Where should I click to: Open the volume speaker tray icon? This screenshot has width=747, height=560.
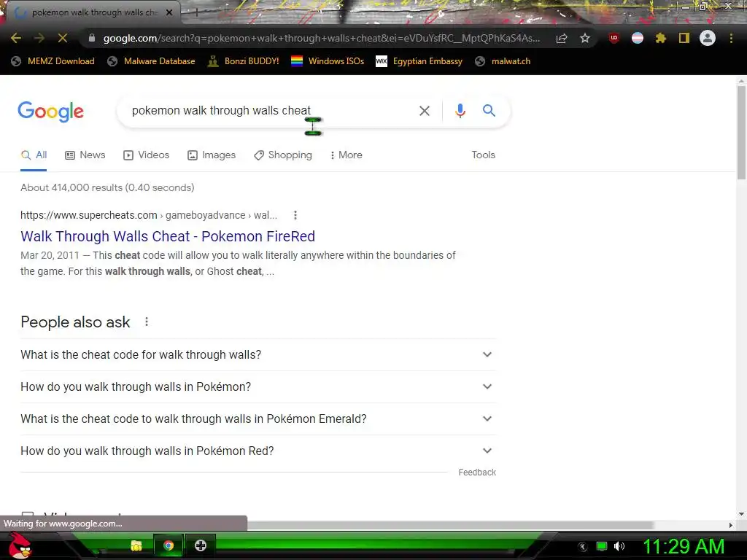point(619,546)
